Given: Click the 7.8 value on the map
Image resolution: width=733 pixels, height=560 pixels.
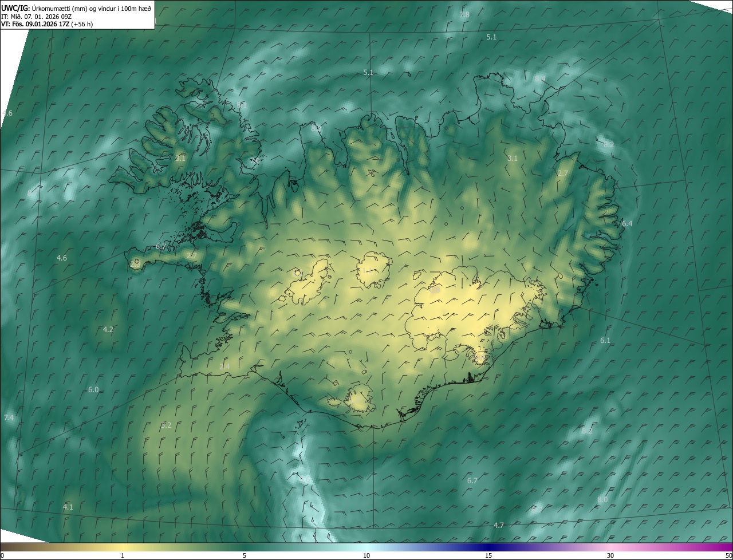Looking at the screenshot, I should 464,14.
